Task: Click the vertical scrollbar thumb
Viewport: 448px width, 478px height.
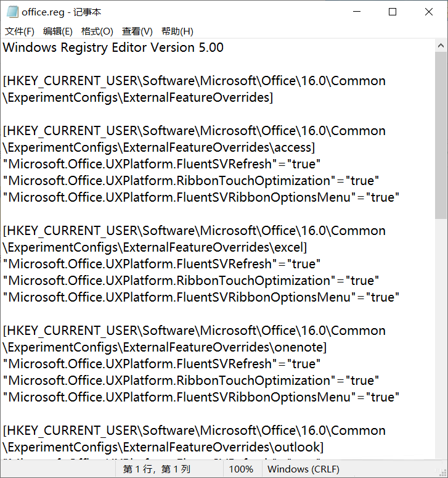Action: (441, 135)
